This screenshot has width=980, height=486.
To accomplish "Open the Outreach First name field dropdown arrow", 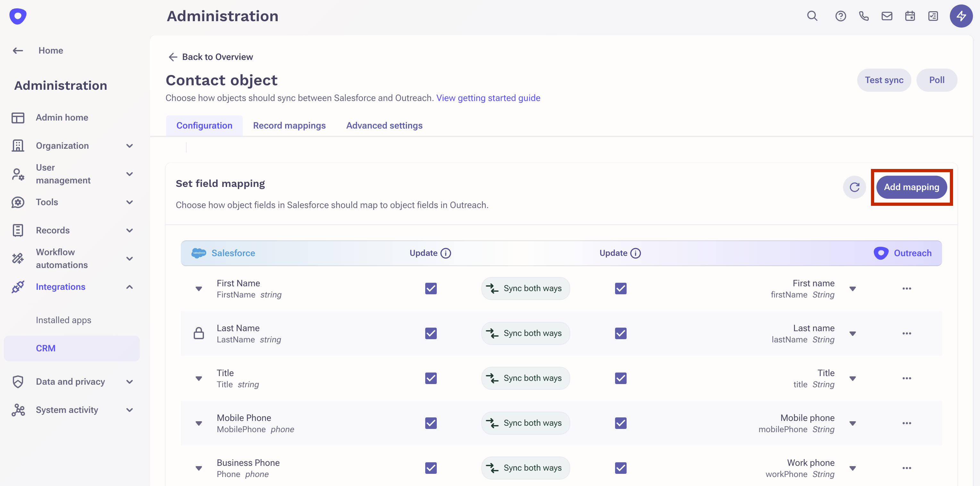I will coord(853,289).
